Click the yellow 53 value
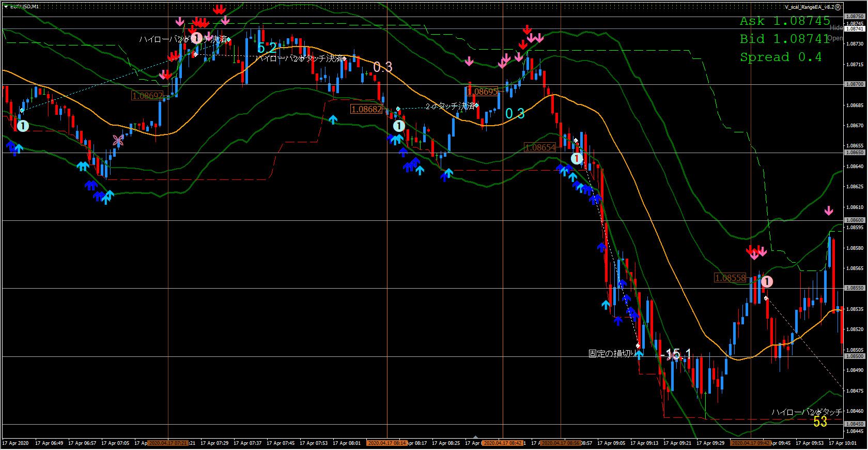The width and height of the screenshot is (868, 450). [x=820, y=422]
